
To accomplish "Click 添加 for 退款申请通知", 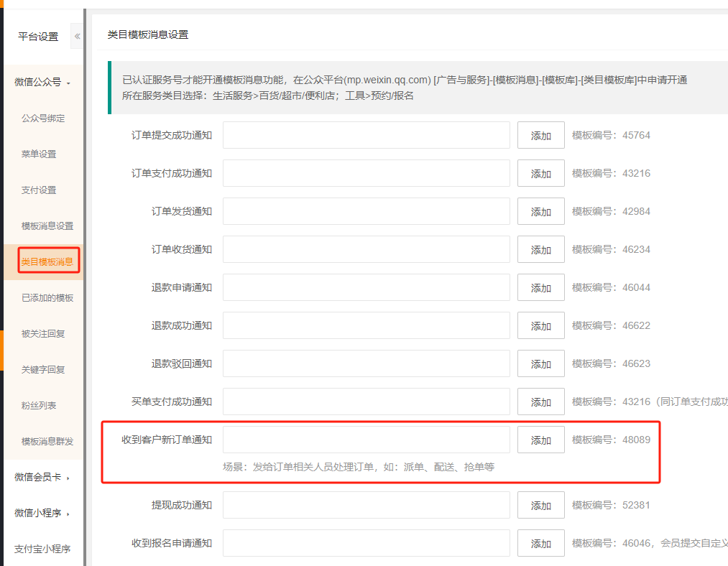I will (x=540, y=288).
